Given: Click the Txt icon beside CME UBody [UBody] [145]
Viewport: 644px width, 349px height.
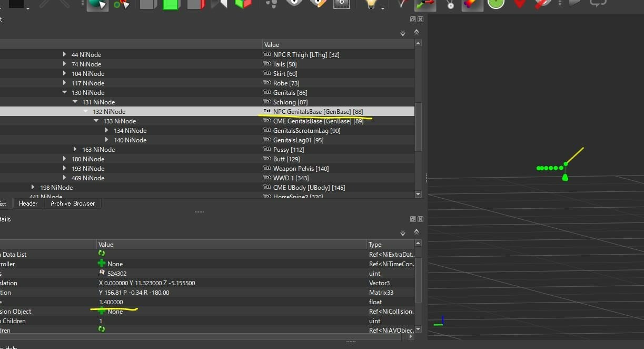Looking at the screenshot, I should (267, 187).
